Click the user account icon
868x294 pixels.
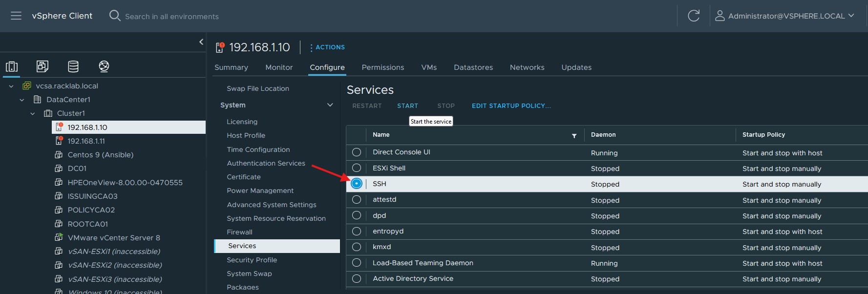720,16
